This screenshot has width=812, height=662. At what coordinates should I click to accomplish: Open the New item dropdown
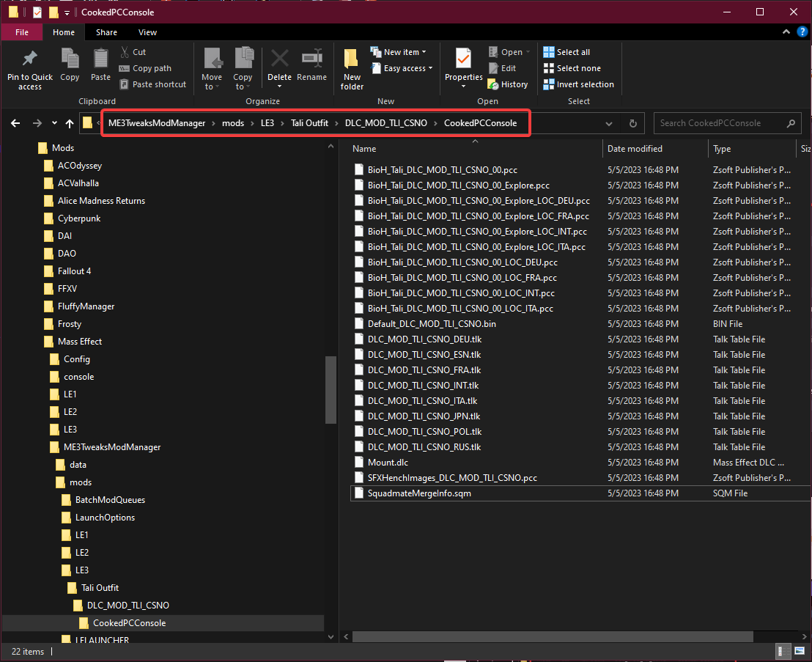tap(398, 52)
